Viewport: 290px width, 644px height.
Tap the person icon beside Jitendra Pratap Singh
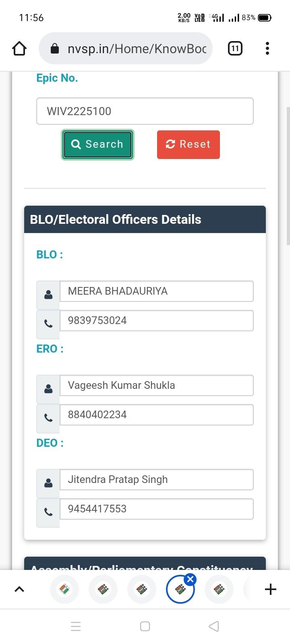[x=48, y=483]
